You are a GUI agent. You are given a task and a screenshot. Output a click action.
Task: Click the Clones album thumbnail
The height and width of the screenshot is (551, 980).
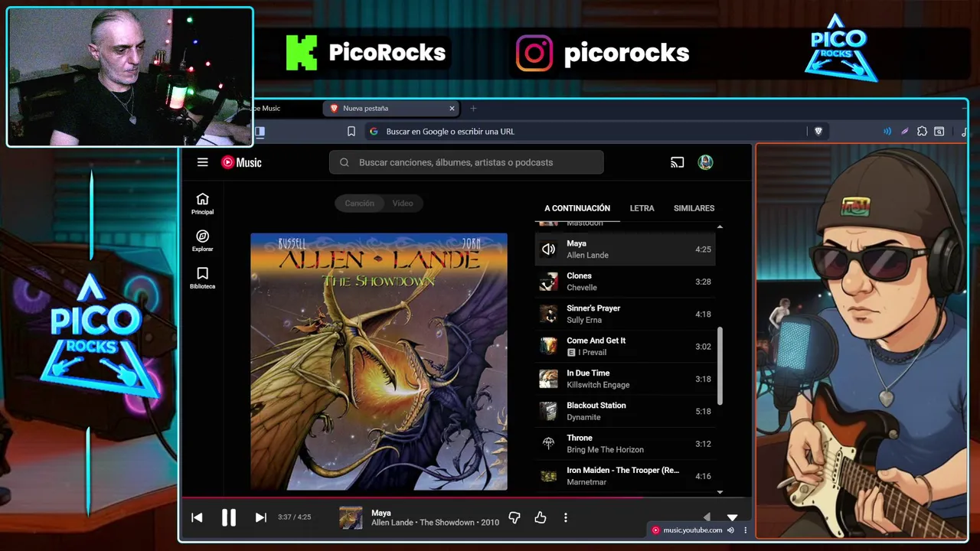(x=548, y=282)
